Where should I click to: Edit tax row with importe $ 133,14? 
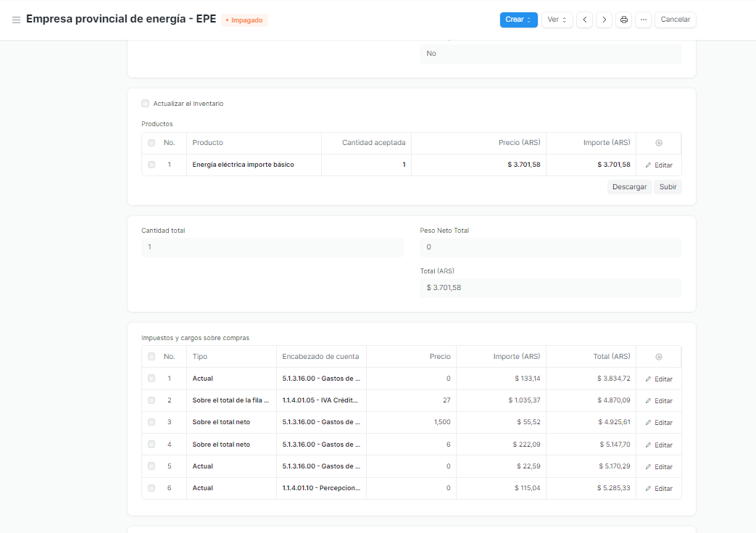(659, 379)
